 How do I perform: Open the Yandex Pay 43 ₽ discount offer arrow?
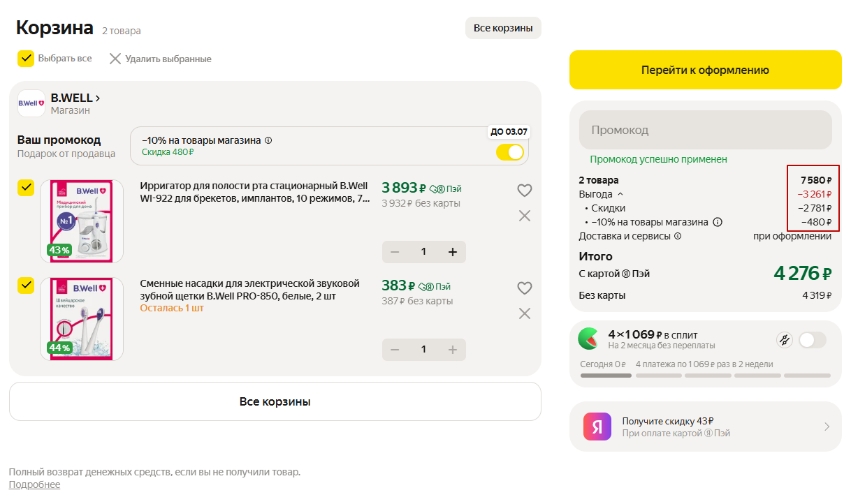point(827,427)
